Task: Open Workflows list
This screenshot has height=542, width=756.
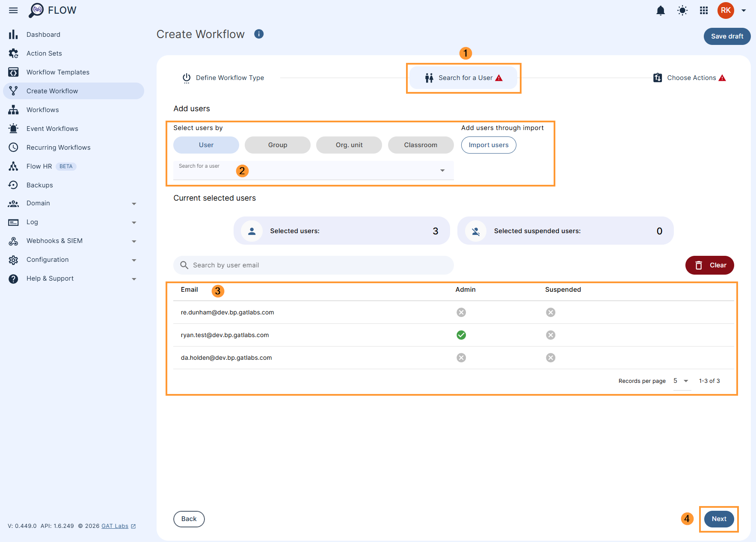Action: click(42, 110)
